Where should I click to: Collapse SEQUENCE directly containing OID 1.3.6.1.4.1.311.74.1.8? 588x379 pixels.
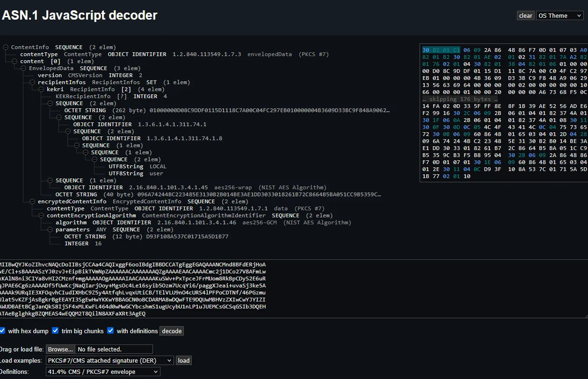[x=68, y=131]
